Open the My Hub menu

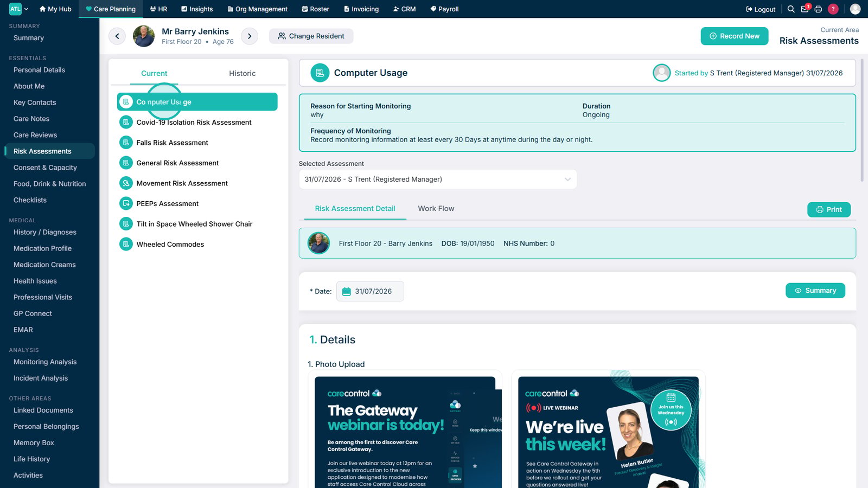point(55,9)
